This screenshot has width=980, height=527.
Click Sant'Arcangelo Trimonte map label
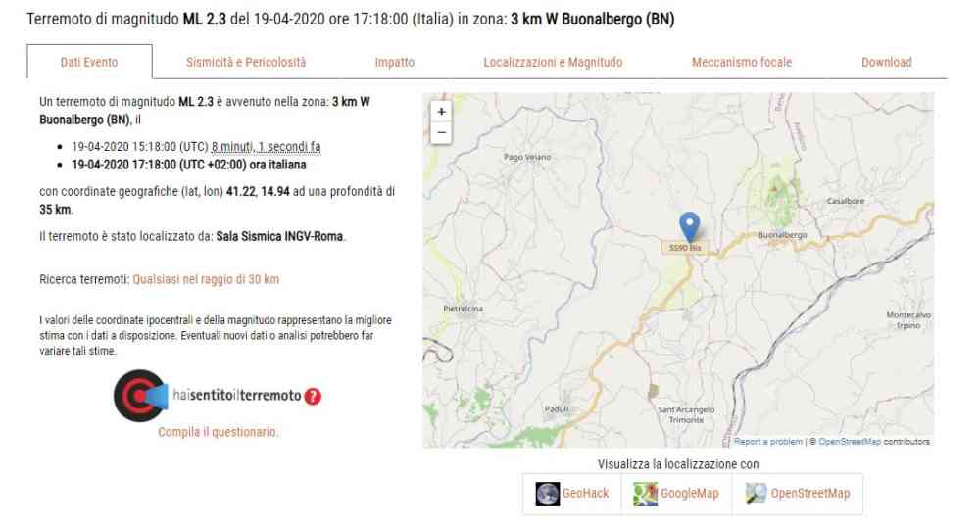pos(686,414)
